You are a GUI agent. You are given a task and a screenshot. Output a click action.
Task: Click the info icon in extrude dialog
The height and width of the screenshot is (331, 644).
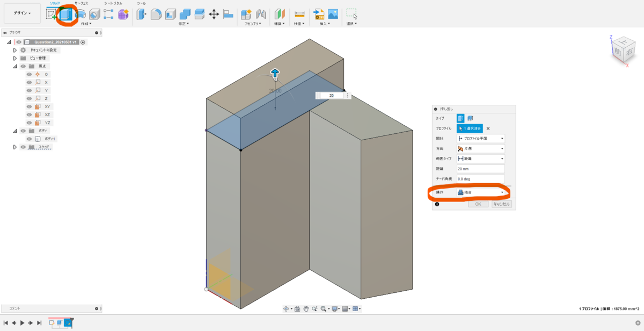click(437, 204)
